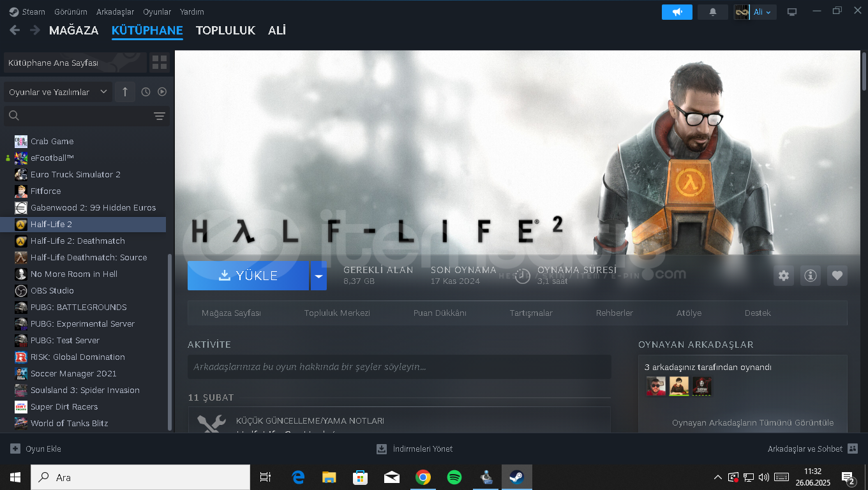The height and width of the screenshot is (490, 868).
Task: Click the library search field
Action: click(87, 115)
